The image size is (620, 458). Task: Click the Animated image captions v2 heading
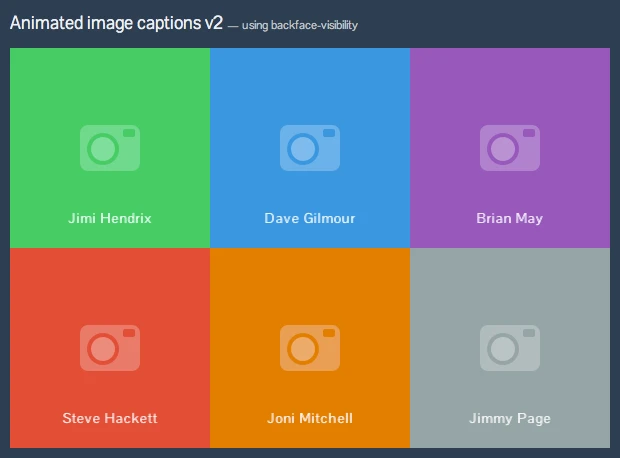point(116,24)
